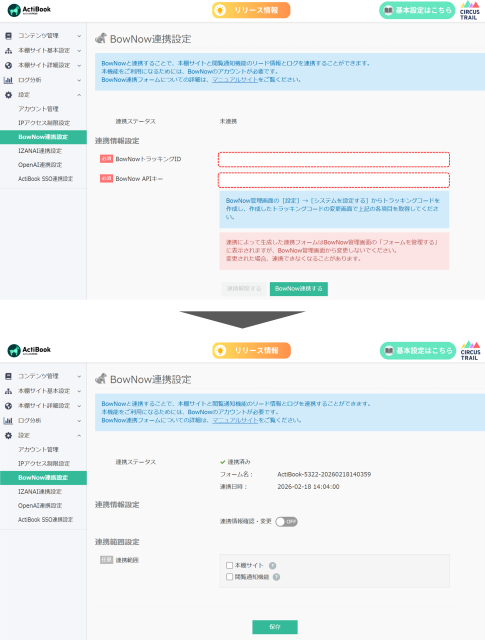Click gear icon next to 設定 in upper sidebar
Screen dimensions: 485x640
point(8,95)
